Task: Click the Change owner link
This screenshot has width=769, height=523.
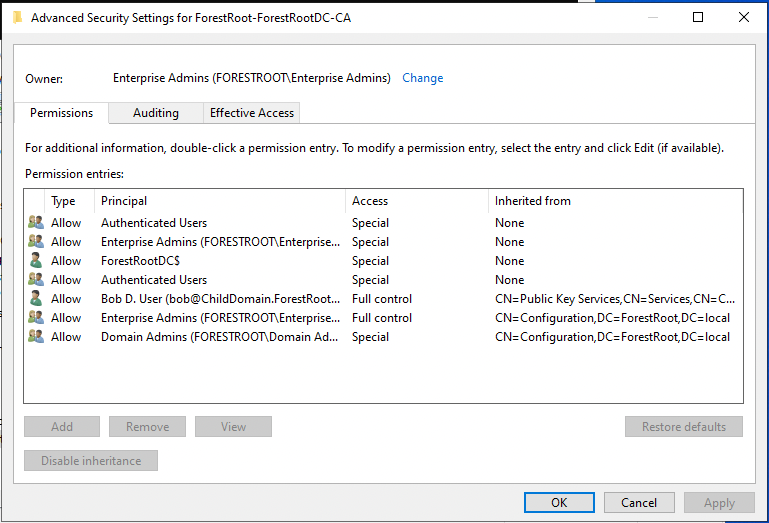Action: tap(422, 78)
